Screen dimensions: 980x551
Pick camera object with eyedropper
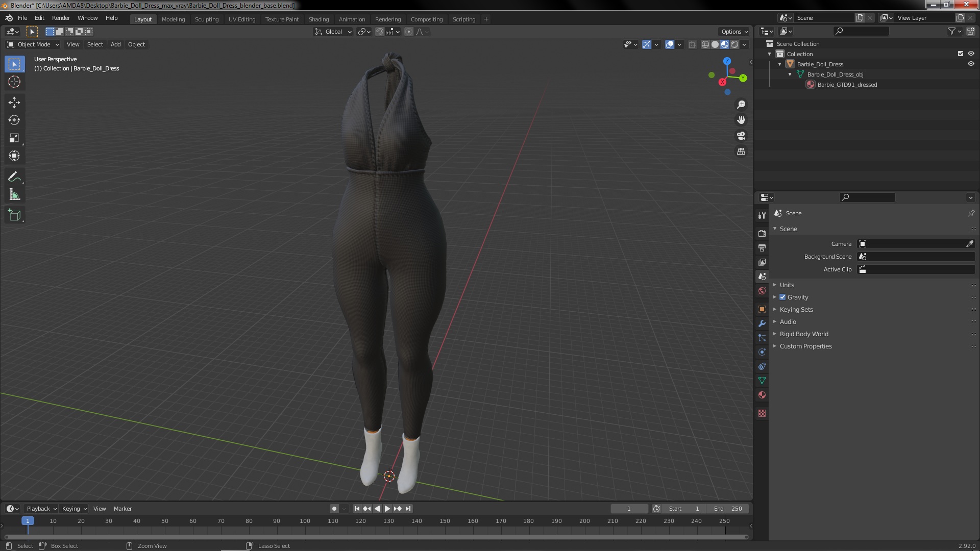(970, 244)
